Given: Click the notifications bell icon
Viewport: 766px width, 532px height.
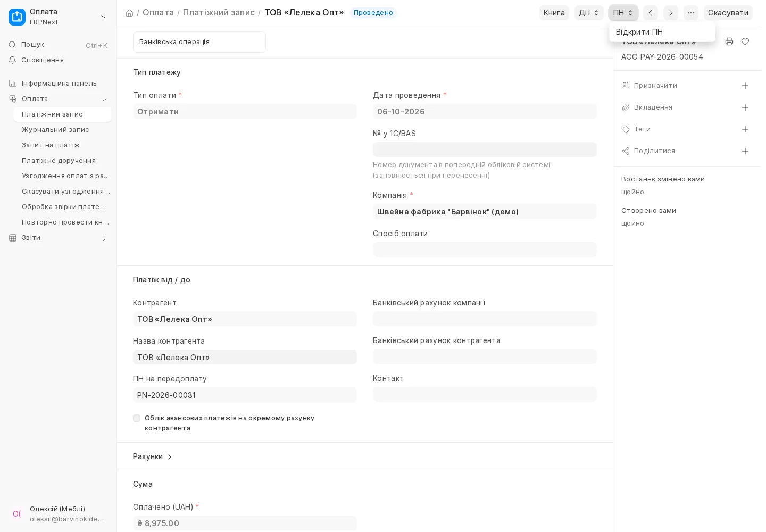Looking at the screenshot, I should (x=12, y=60).
